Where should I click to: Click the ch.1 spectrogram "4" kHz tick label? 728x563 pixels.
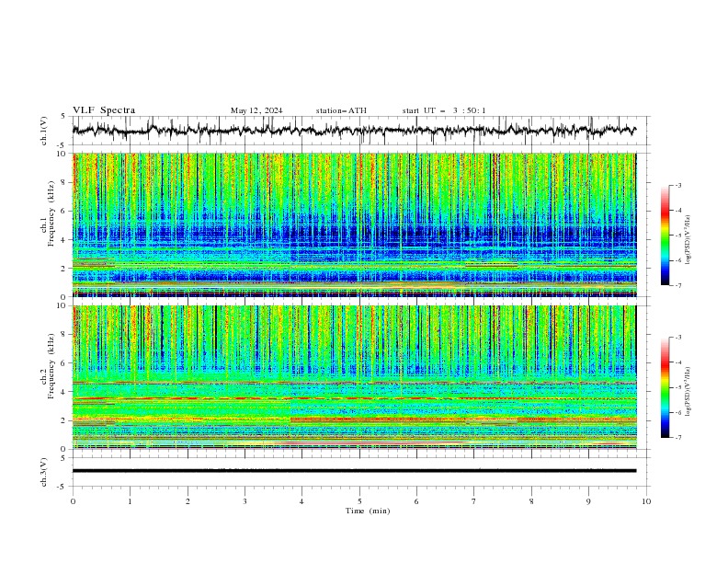tap(63, 240)
